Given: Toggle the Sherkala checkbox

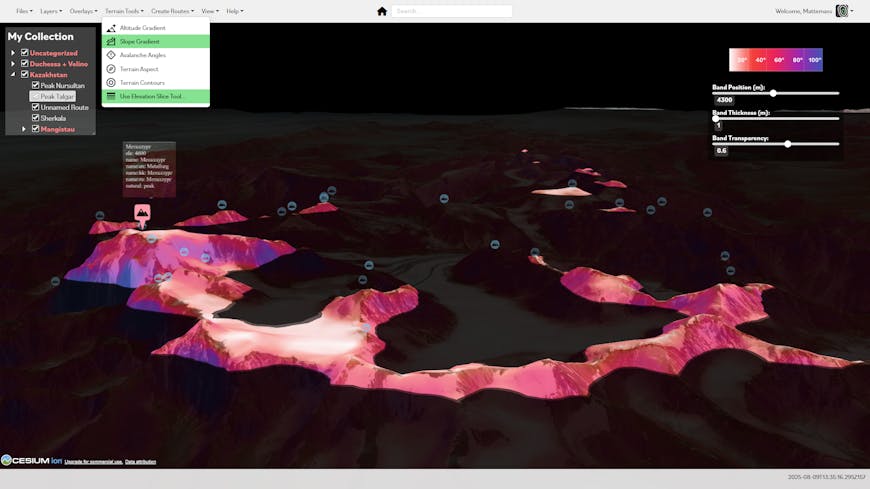Looking at the screenshot, I should [x=36, y=118].
